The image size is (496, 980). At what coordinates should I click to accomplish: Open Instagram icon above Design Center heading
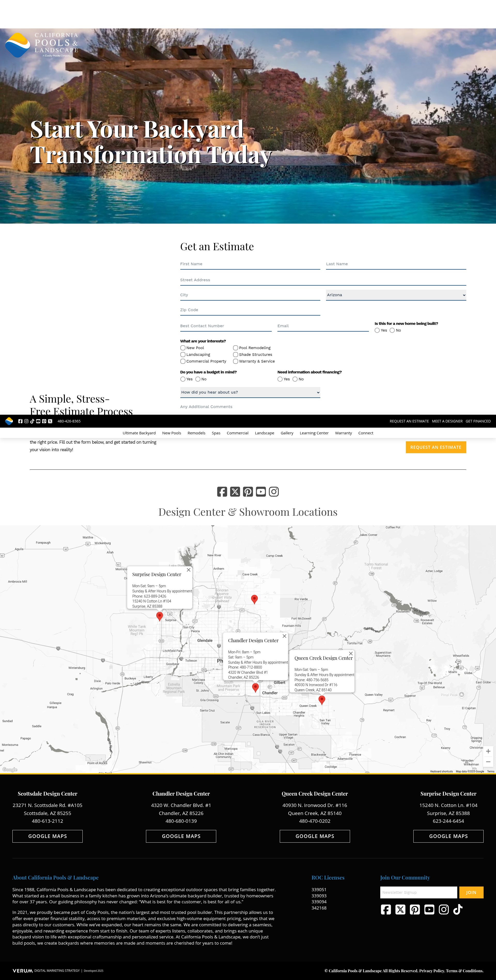pos(274,491)
